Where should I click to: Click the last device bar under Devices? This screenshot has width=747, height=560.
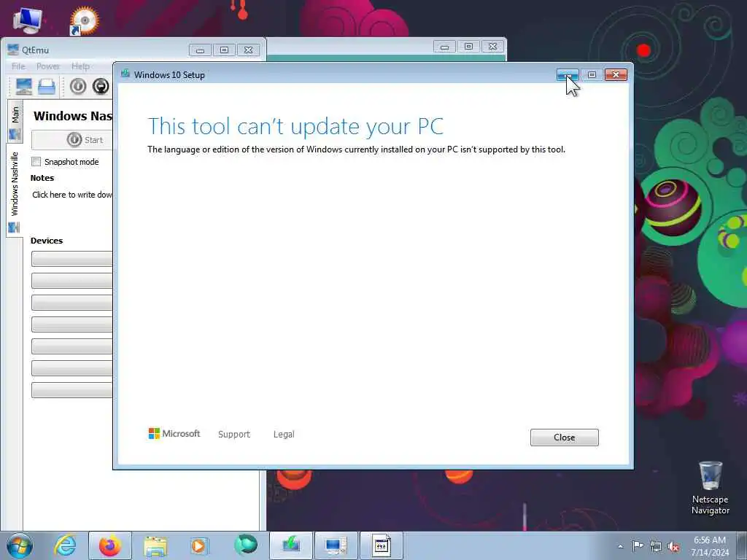tap(72, 390)
